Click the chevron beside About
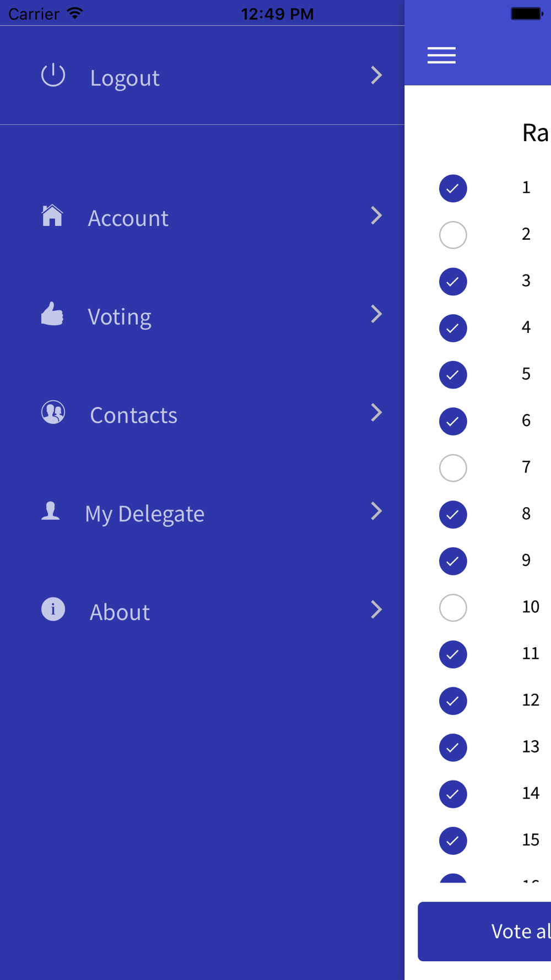Viewport: 551px width, 980px height. point(376,610)
